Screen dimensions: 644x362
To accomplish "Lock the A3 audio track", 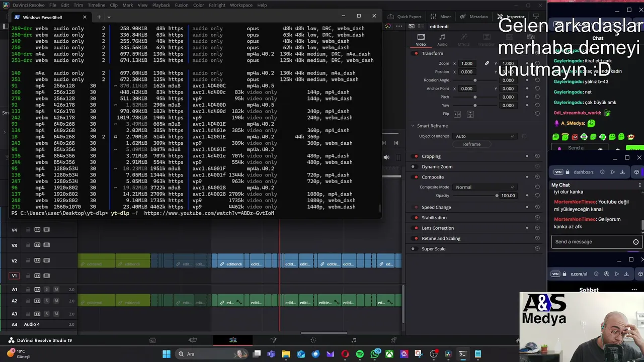I will point(28,313).
